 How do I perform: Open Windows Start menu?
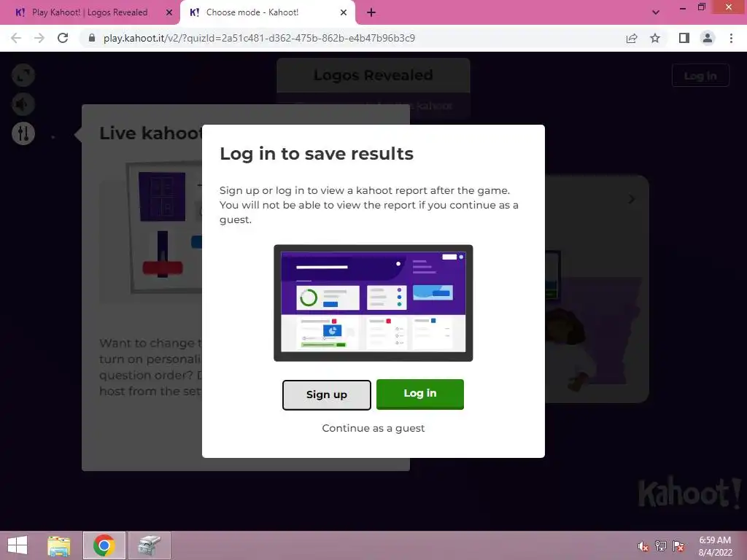pos(18,545)
